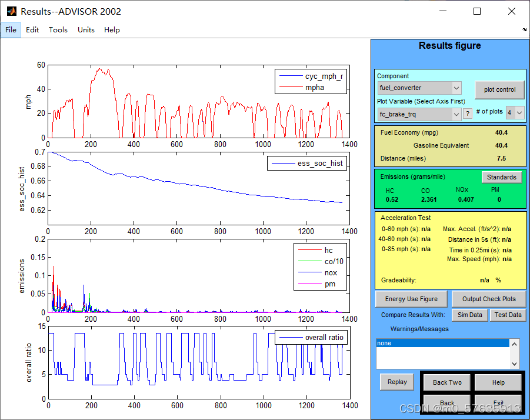
Task: Compare results with Sim Data
Action: (x=469, y=315)
